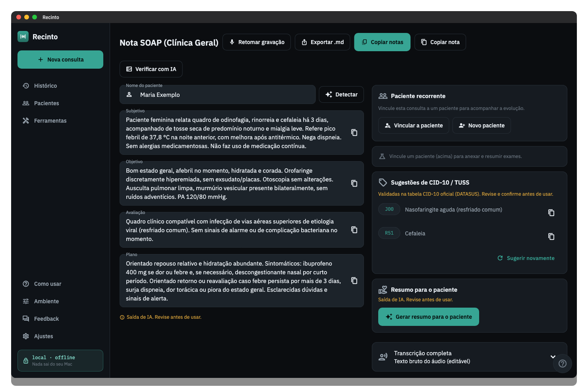Image resolution: width=588 pixels, height=389 pixels.
Task: Copy the Avaliação section text
Action: (x=354, y=230)
